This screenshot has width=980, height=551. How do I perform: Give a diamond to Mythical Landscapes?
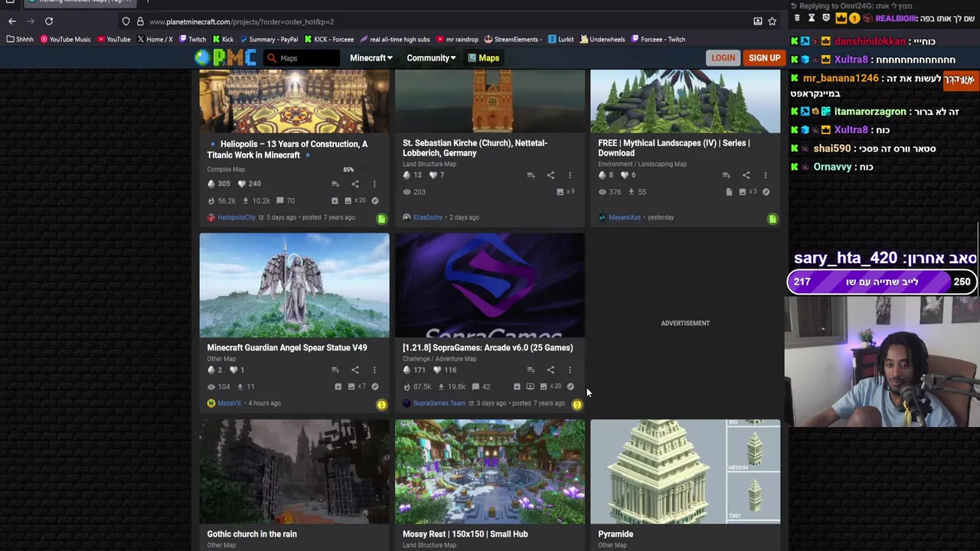pos(603,175)
